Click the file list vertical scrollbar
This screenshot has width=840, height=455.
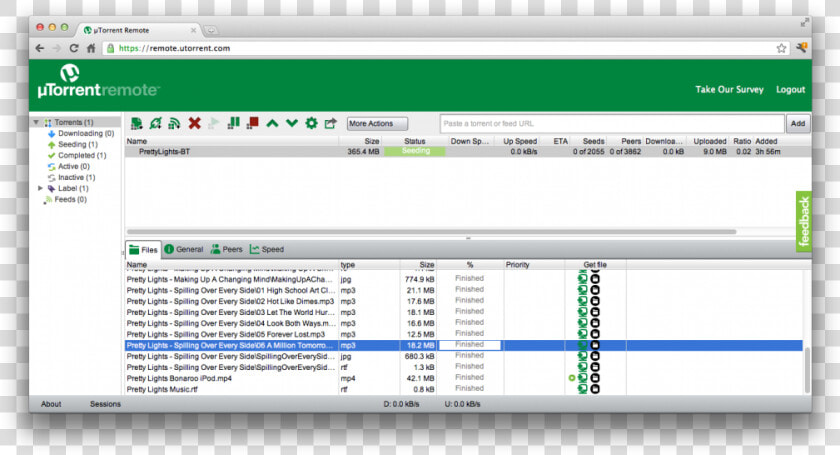(807, 370)
